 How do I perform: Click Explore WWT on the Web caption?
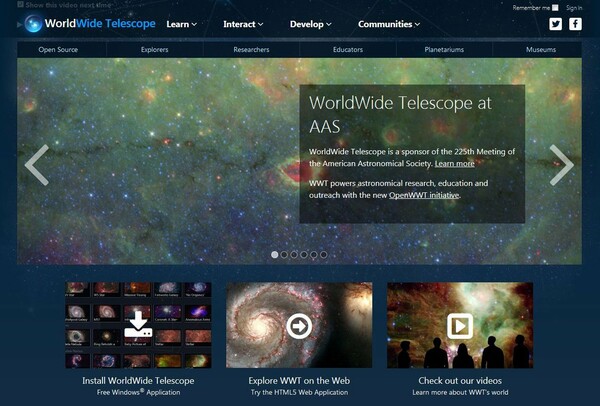(299, 381)
